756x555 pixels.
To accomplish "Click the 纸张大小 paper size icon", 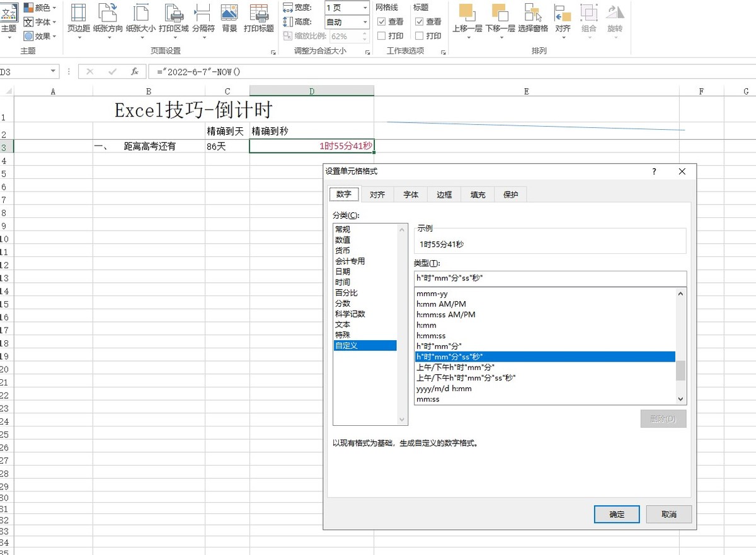I will pyautogui.click(x=140, y=13).
